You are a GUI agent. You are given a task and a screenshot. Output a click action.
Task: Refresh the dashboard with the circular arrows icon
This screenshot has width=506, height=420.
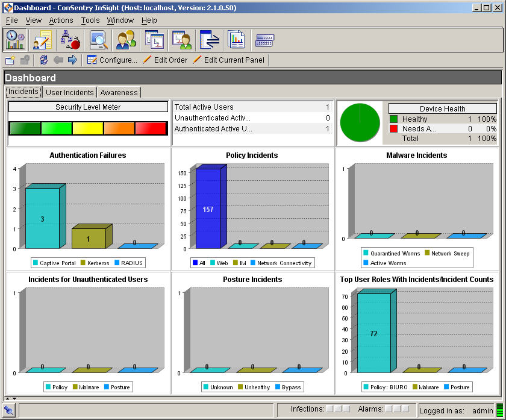[x=43, y=60]
